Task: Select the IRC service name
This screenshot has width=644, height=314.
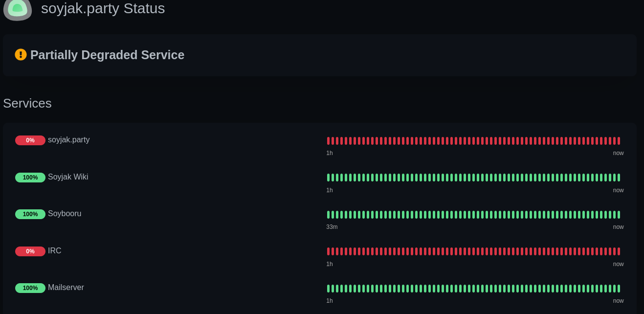Action: pyautogui.click(x=55, y=251)
